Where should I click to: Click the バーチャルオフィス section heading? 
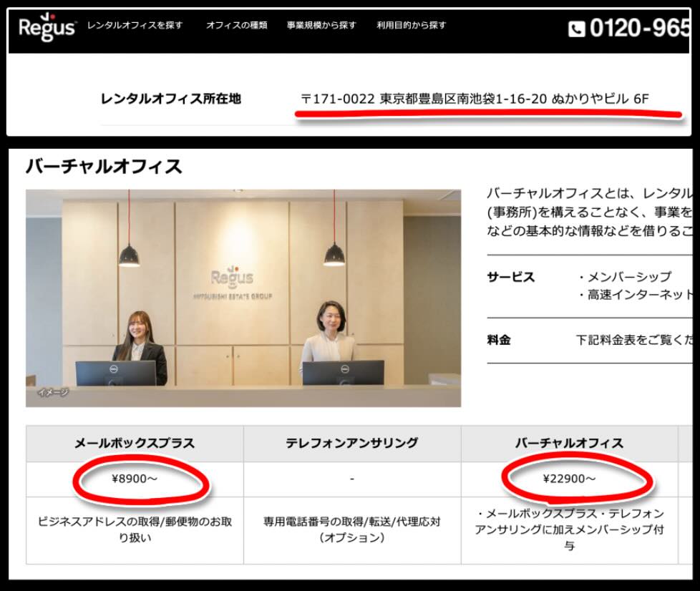(x=104, y=167)
